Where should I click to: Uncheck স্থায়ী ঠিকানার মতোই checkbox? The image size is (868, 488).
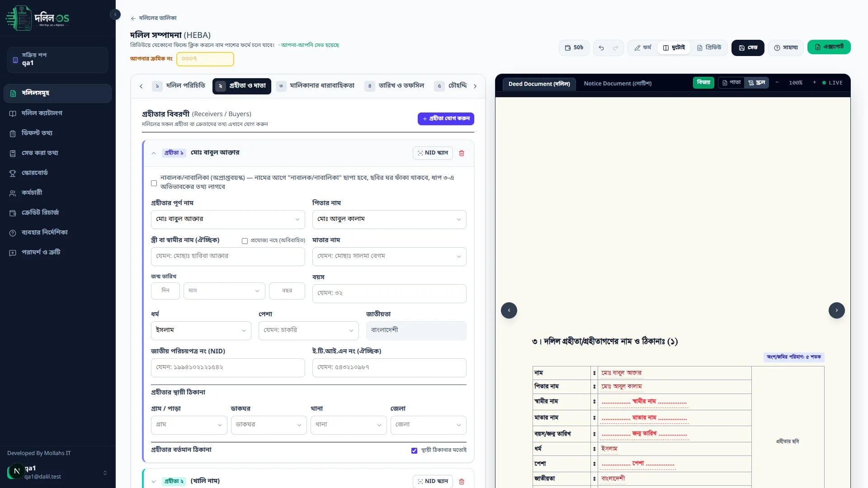(x=414, y=450)
